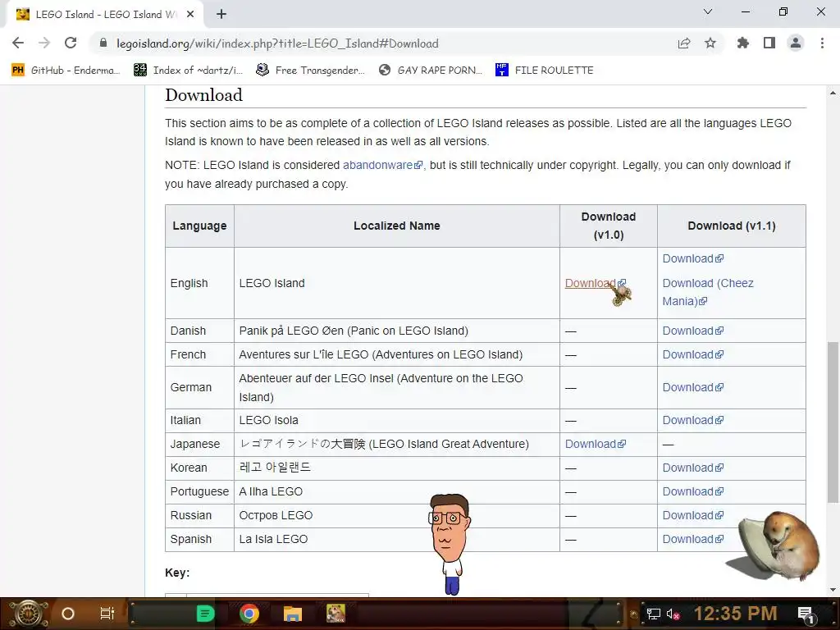Viewport: 840px width, 630px height.
Task: Click the Language column header
Action: coord(199,226)
